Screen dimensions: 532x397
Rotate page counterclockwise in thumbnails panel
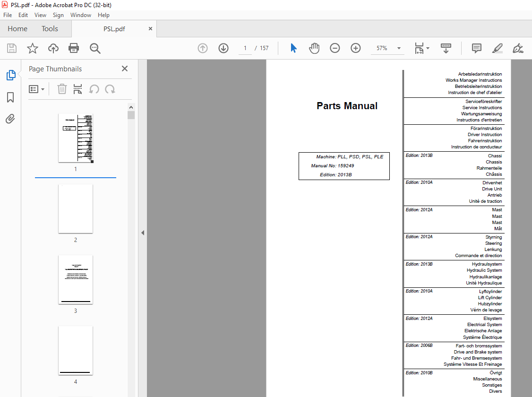tap(94, 89)
